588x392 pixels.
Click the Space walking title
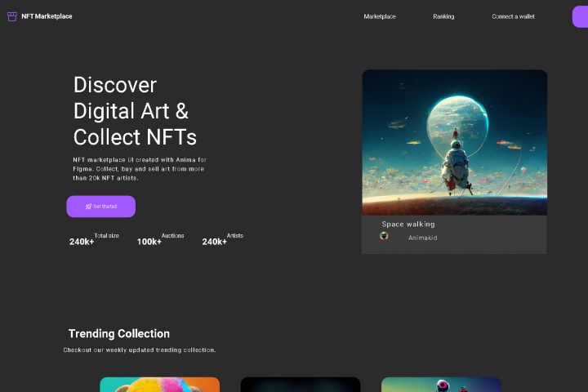click(x=408, y=224)
